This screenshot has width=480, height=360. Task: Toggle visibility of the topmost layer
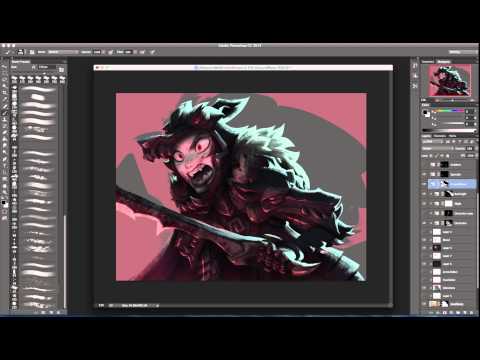pyautogui.click(x=424, y=165)
